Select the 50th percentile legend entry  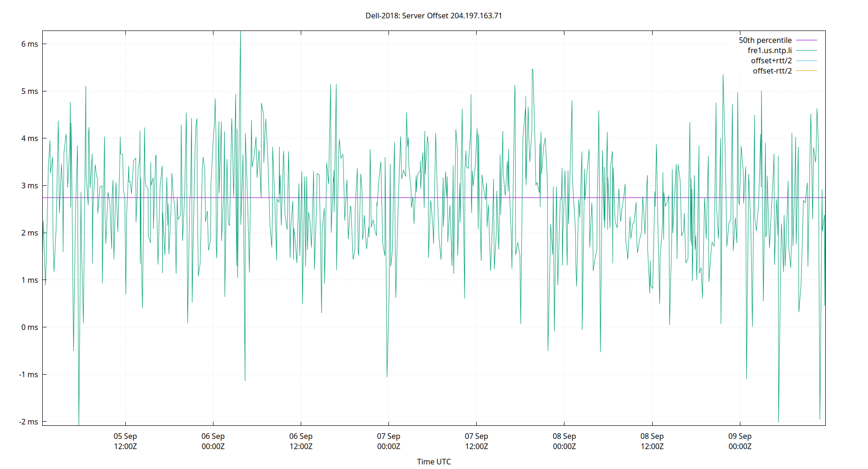pyautogui.click(x=765, y=40)
